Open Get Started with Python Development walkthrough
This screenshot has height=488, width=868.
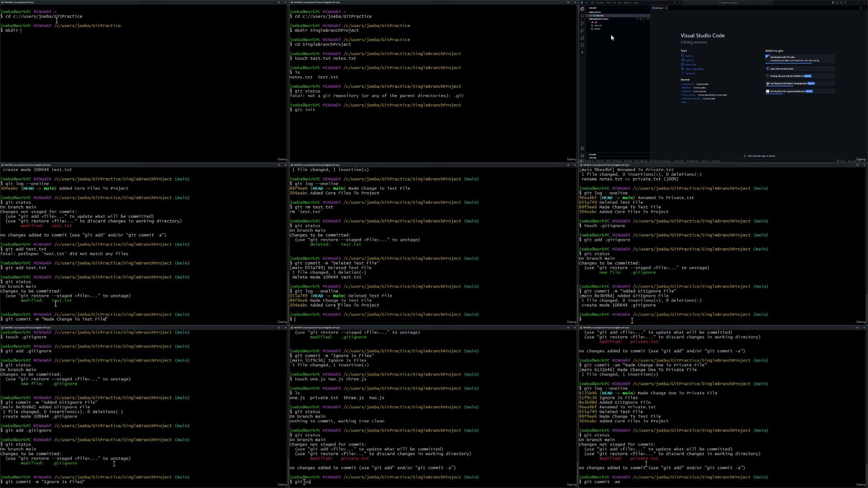(x=800, y=84)
